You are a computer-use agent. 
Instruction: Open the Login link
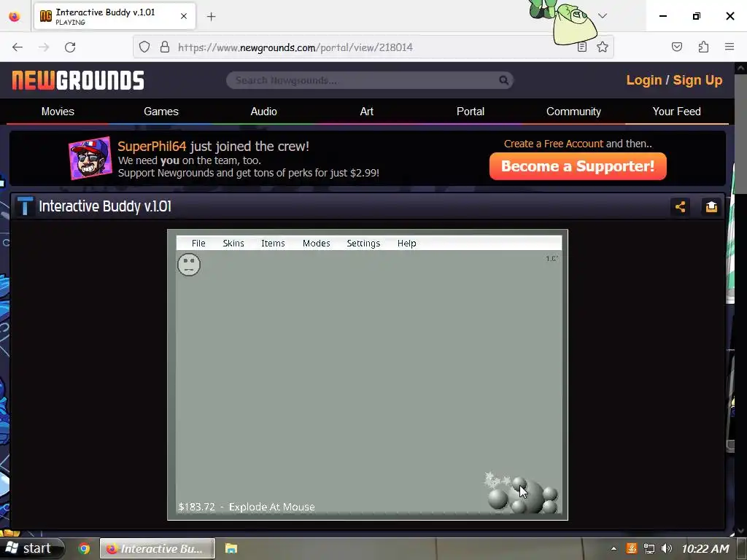[x=643, y=80]
